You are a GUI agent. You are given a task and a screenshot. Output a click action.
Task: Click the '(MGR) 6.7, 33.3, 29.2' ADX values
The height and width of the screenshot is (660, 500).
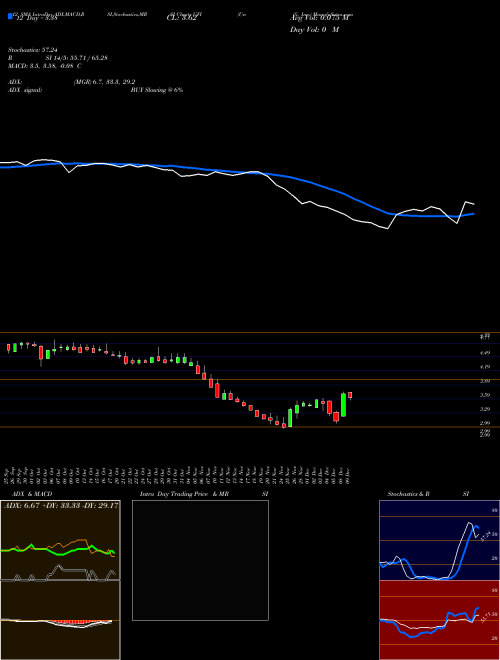(104, 82)
